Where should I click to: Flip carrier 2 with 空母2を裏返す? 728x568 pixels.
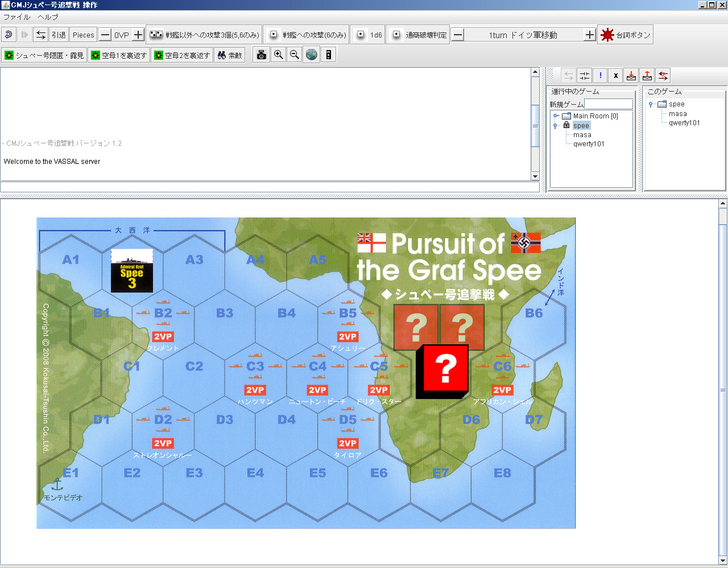[x=182, y=55]
